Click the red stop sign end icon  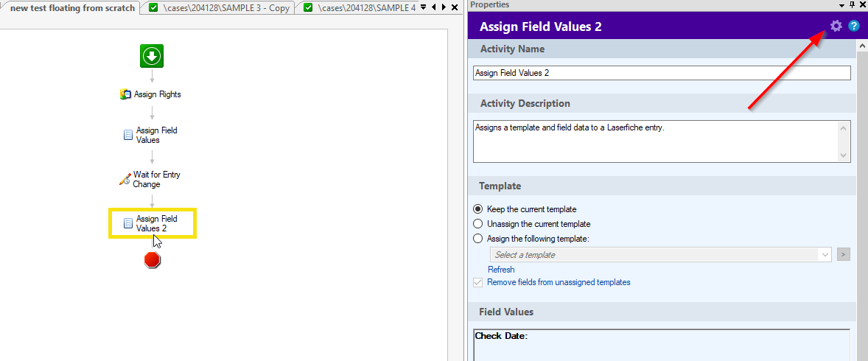tap(153, 259)
